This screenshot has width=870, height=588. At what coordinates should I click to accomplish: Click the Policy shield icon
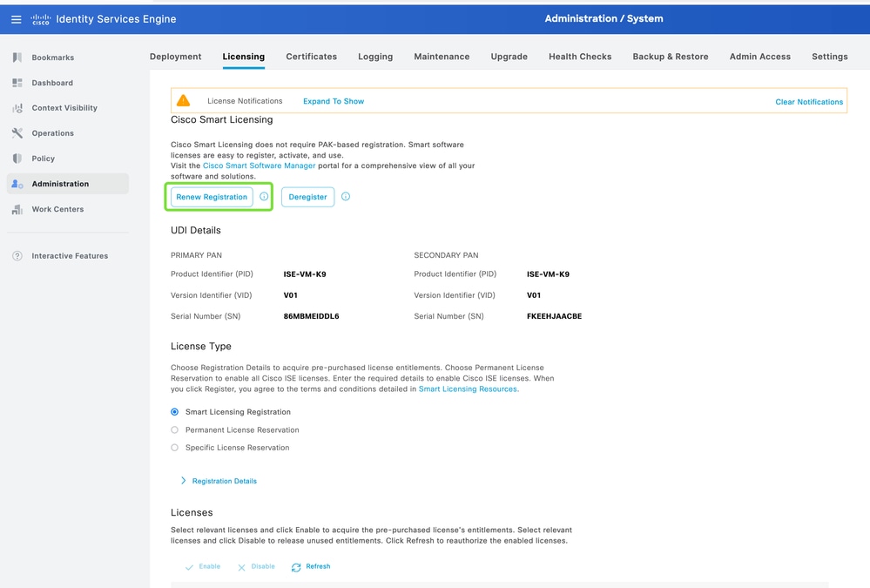pos(17,159)
